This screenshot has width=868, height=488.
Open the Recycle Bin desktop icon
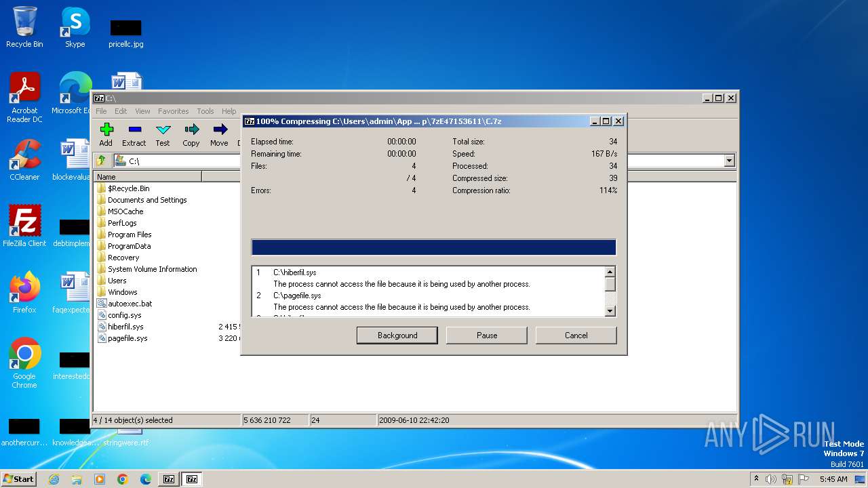[24, 27]
